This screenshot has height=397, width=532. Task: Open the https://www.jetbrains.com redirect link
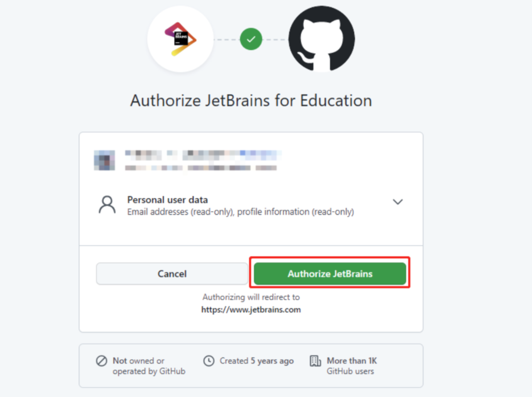pos(251,309)
